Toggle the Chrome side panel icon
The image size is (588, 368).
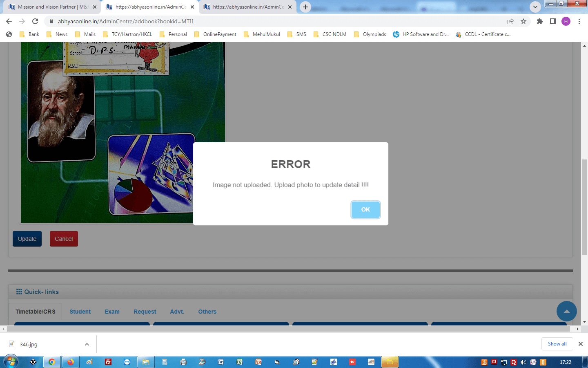coord(552,21)
